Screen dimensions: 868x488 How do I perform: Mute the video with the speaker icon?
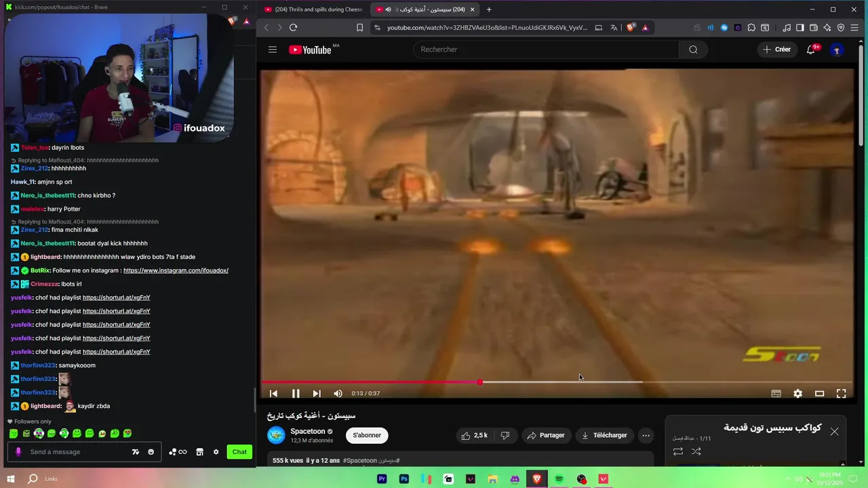(338, 393)
